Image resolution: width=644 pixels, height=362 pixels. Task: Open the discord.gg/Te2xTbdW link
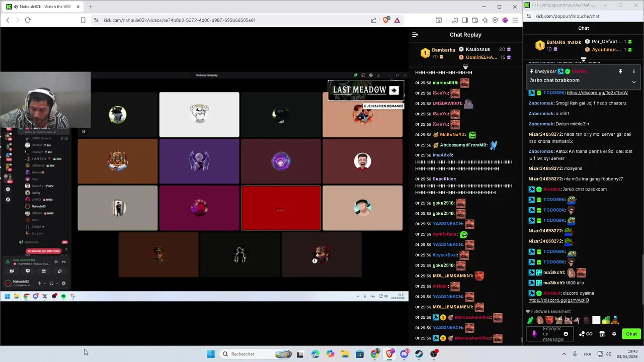point(597,93)
